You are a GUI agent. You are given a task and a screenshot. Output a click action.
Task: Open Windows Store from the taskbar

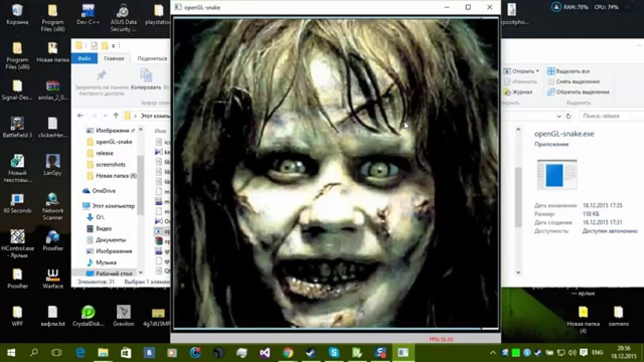(x=126, y=352)
